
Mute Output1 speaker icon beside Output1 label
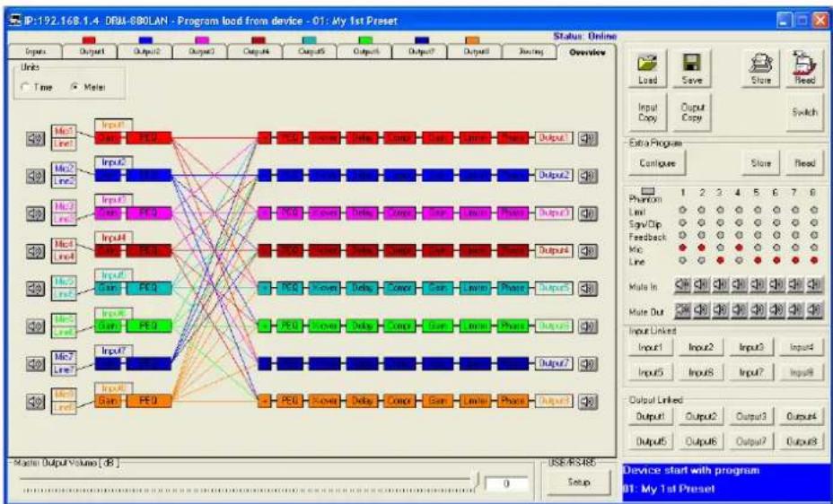(587, 137)
